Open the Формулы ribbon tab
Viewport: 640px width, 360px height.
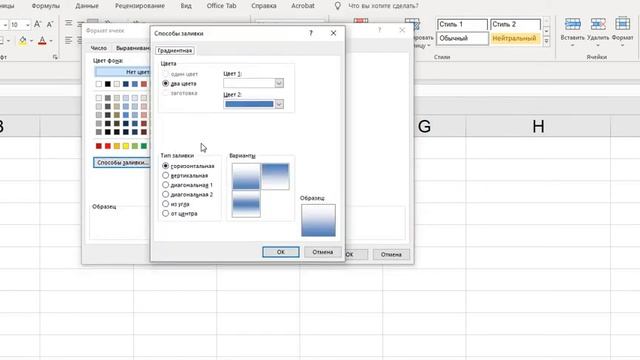click(46, 6)
